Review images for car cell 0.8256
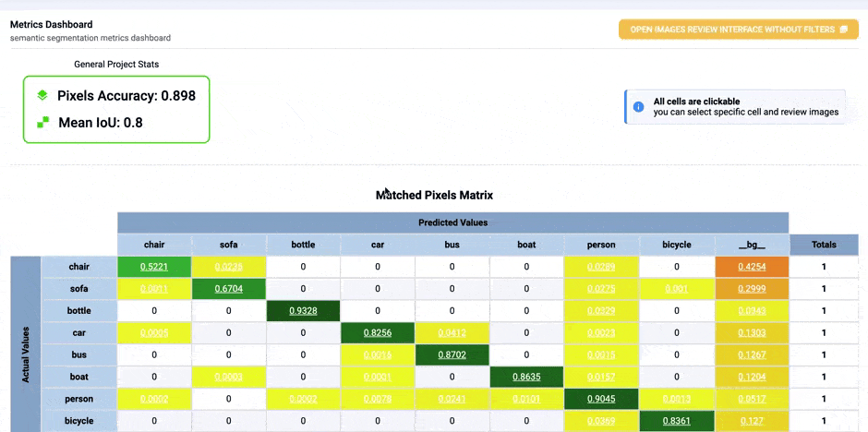The height and width of the screenshot is (432, 868). 378,332
